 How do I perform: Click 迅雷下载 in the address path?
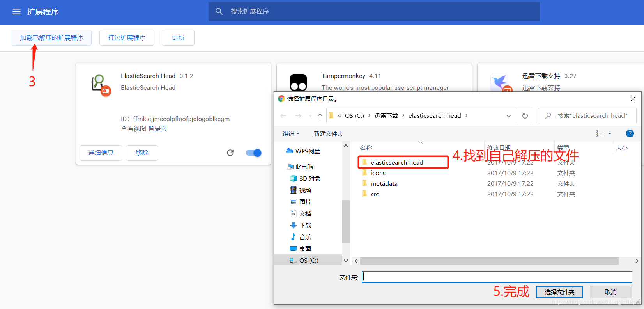pyautogui.click(x=386, y=116)
